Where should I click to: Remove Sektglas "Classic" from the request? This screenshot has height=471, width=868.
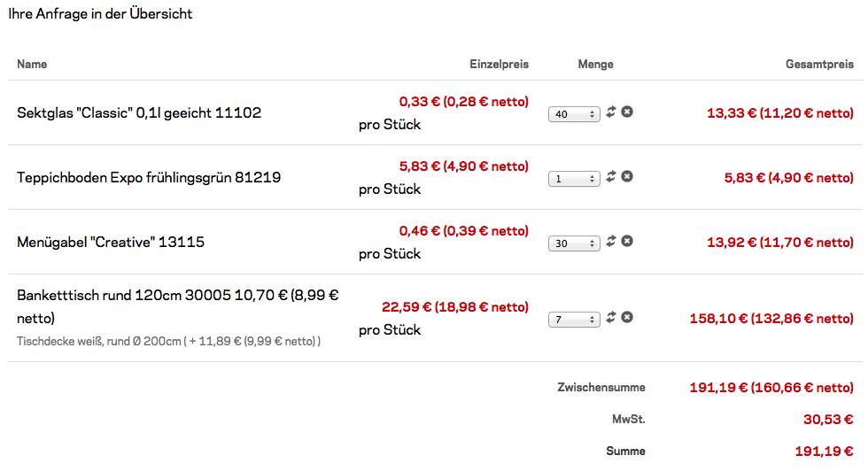(627, 112)
